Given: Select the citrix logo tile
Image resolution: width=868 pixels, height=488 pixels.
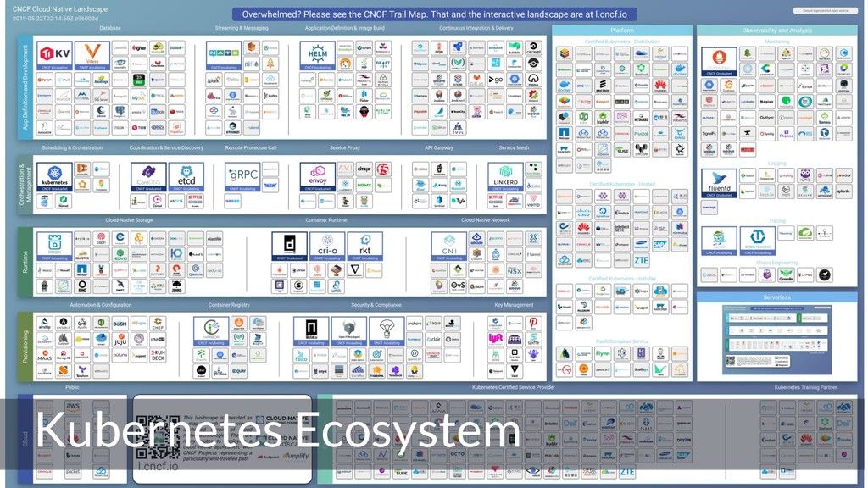Looking at the screenshot, I should click(364, 169).
